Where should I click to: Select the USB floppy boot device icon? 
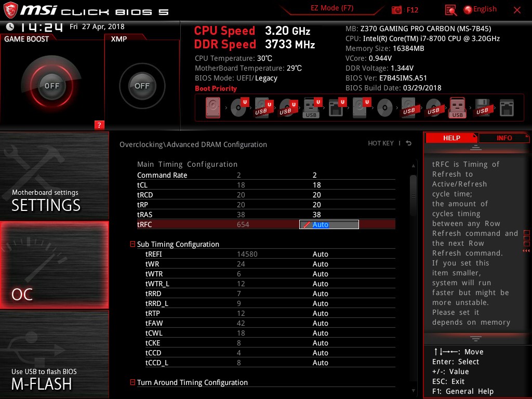pyautogui.click(x=482, y=108)
